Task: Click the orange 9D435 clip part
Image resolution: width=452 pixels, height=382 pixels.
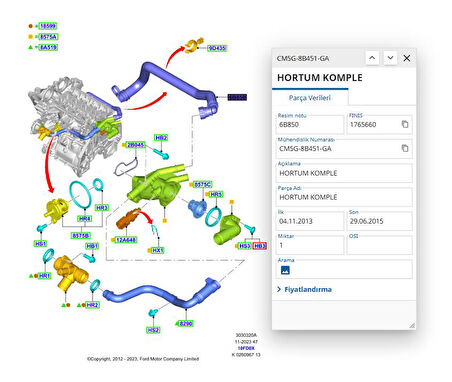Action: 194,45
